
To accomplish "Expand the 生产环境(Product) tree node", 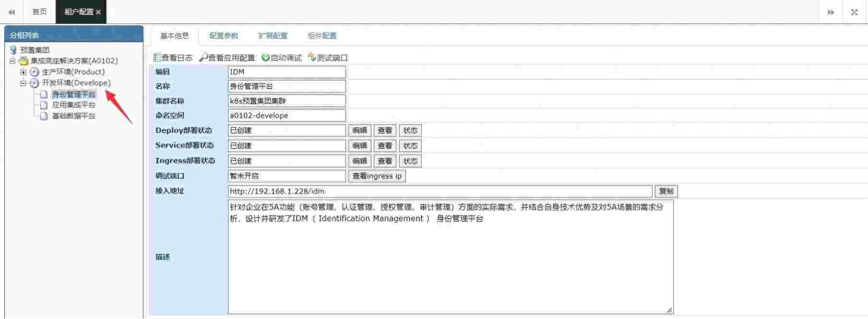I will click(23, 72).
